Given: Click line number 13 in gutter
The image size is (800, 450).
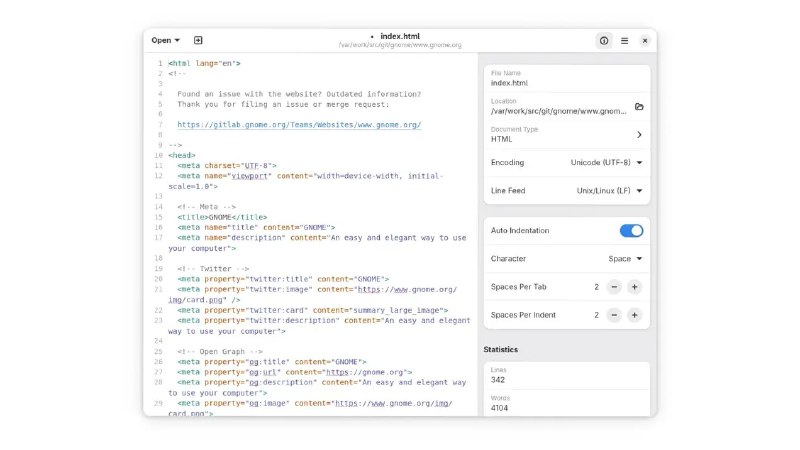Looking at the screenshot, I should pyautogui.click(x=159, y=196).
